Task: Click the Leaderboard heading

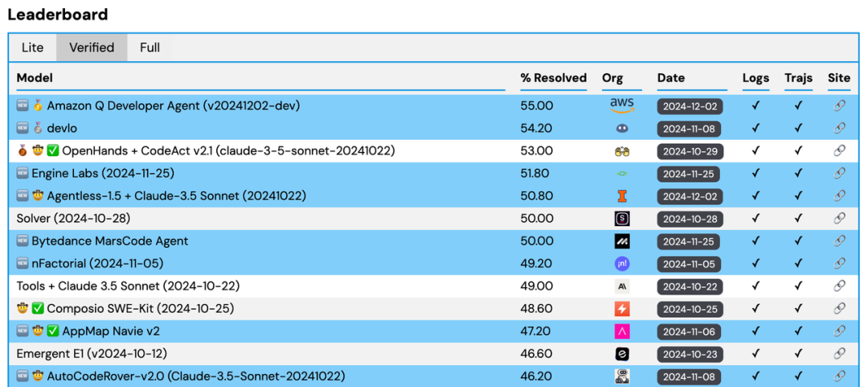Action: coord(58,14)
